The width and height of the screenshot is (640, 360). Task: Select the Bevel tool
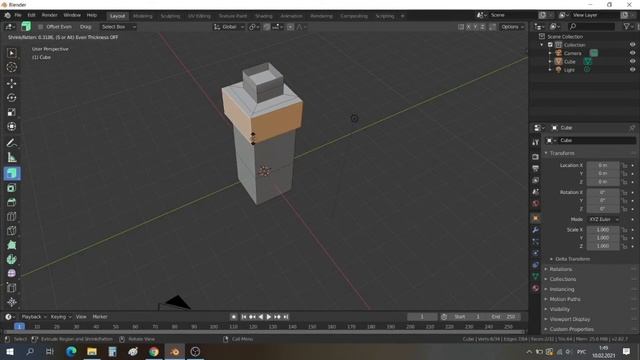coord(11,202)
